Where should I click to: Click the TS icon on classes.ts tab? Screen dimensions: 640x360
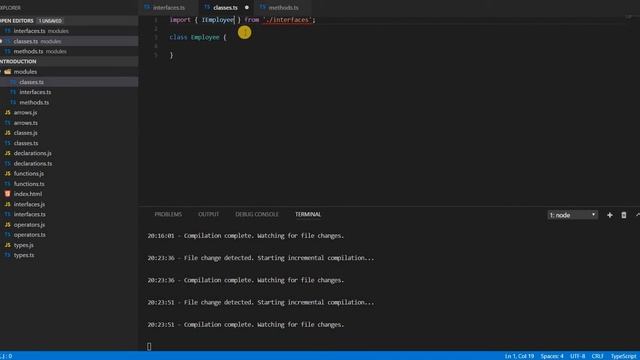207,7
